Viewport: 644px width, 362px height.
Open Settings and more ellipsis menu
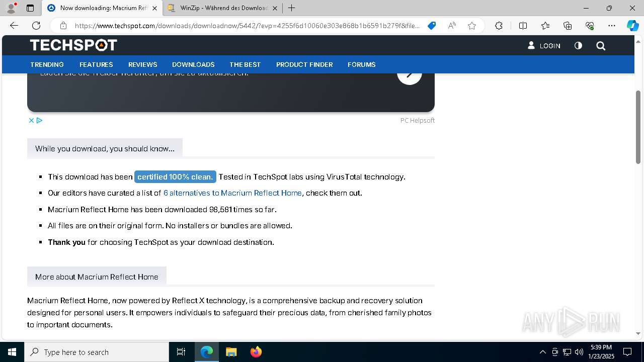612,26
